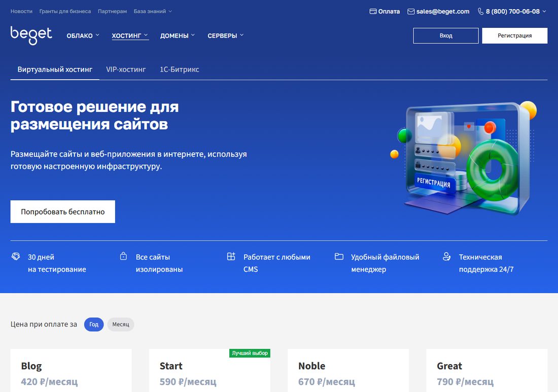The height and width of the screenshot is (392, 558).
Task: Click the Все сайты изолированы text
Action: (x=159, y=263)
